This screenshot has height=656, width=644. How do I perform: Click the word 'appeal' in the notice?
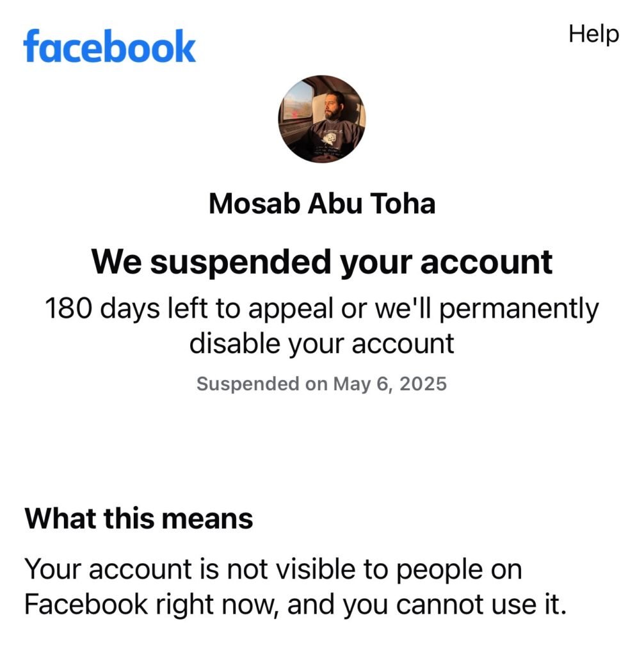click(x=291, y=309)
